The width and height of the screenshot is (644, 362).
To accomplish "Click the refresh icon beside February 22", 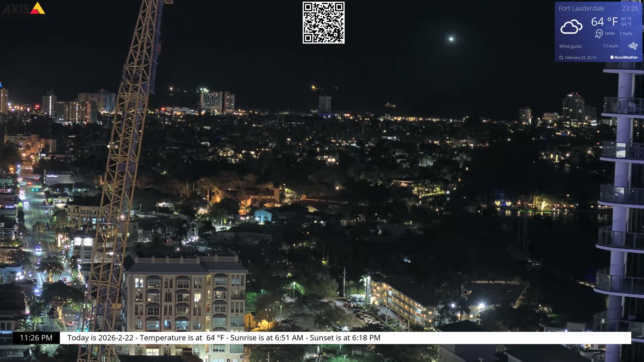I will coord(561,58).
